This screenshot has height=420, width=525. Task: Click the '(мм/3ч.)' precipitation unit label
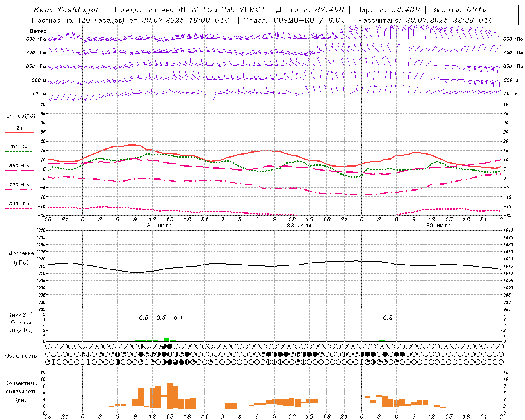click(x=21, y=315)
